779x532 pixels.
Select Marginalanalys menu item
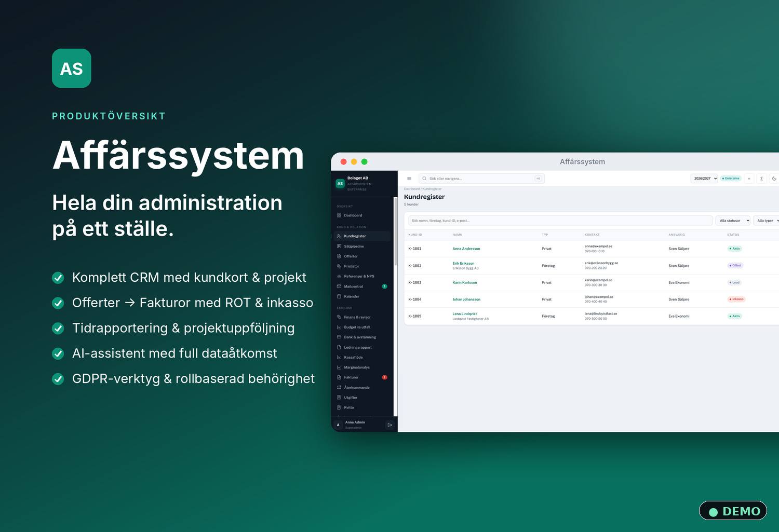tap(362, 367)
